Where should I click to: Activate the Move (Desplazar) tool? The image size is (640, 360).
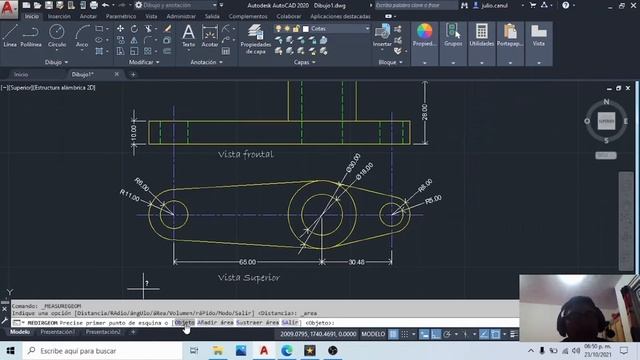120,29
